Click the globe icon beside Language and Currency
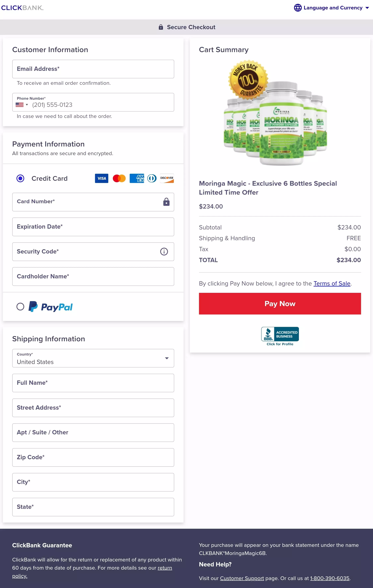Viewport: 373px width, 588px height. tap(298, 8)
